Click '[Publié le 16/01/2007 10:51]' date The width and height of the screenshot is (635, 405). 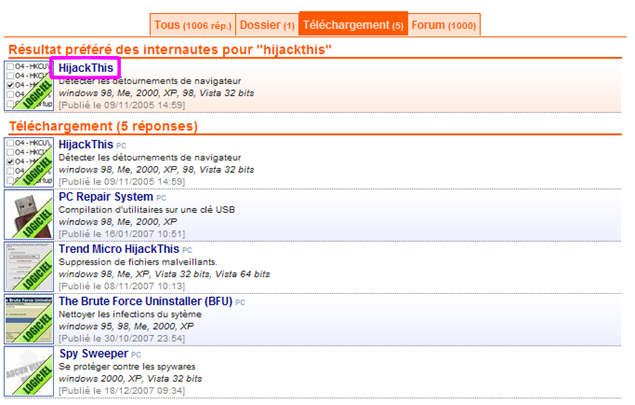click(x=122, y=234)
